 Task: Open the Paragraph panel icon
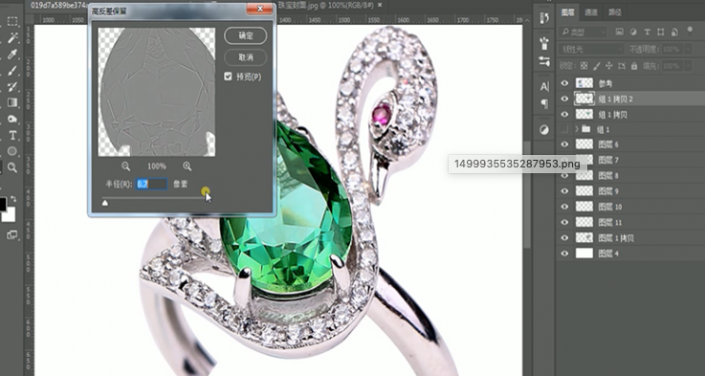tap(544, 104)
